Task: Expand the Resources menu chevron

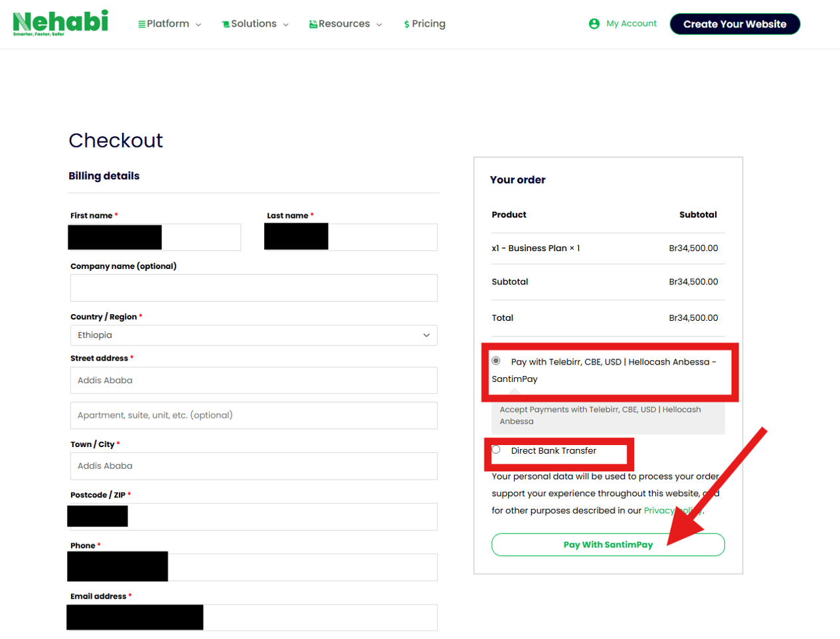Action: pos(379,25)
